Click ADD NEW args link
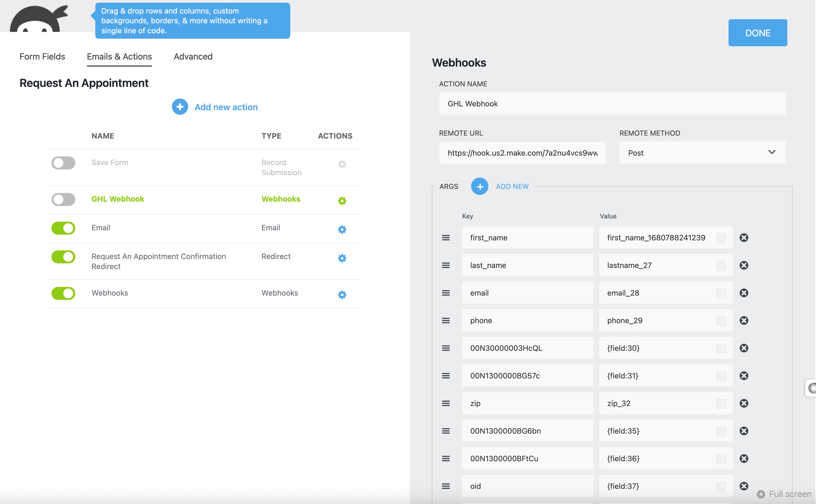The image size is (816, 504). [x=512, y=186]
